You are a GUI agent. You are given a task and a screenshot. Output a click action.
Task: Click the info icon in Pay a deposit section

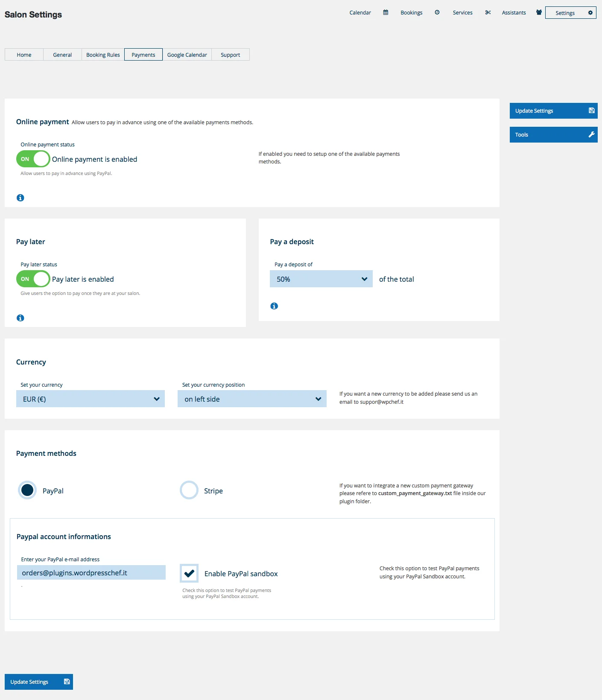tap(274, 306)
